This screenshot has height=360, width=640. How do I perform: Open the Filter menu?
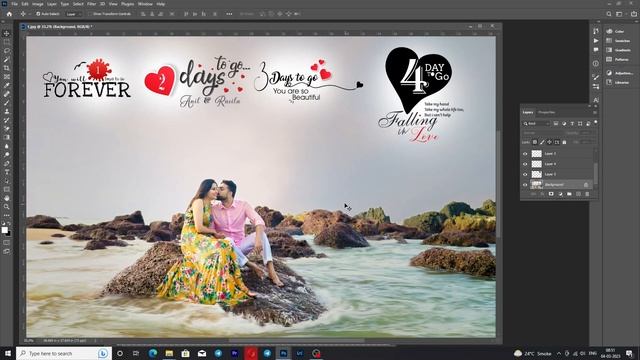91,4
